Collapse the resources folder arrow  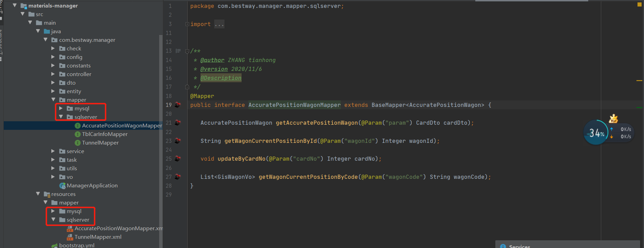click(38, 194)
